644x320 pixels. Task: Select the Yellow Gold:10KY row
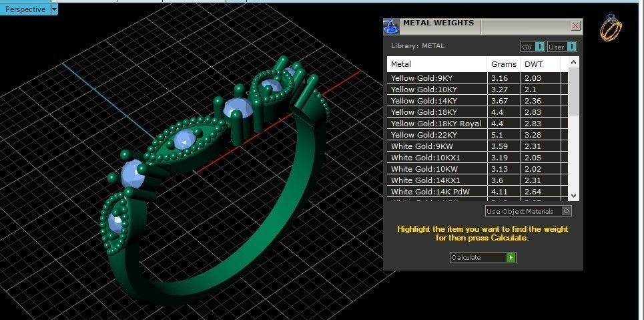tap(477, 90)
